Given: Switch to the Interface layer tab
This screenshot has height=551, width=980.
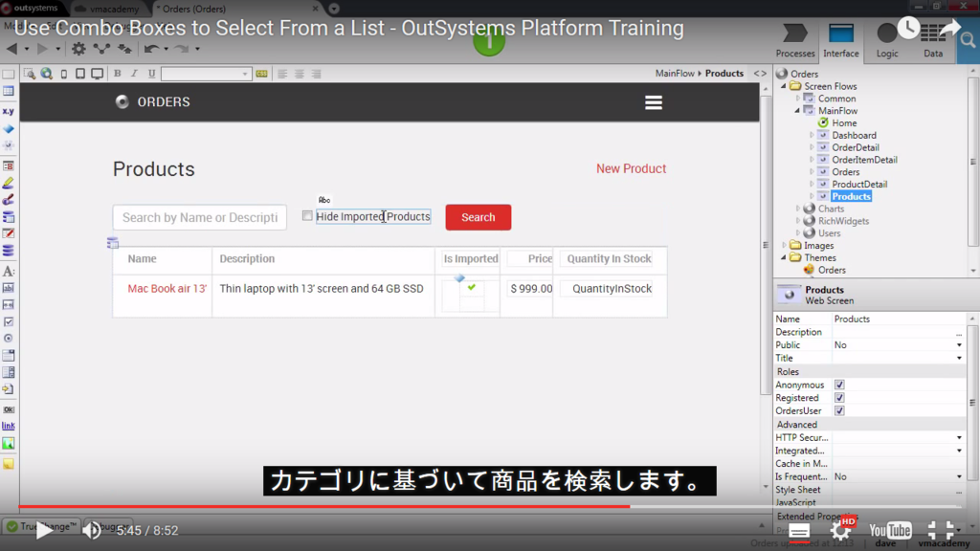Looking at the screenshot, I should pyautogui.click(x=840, y=41).
